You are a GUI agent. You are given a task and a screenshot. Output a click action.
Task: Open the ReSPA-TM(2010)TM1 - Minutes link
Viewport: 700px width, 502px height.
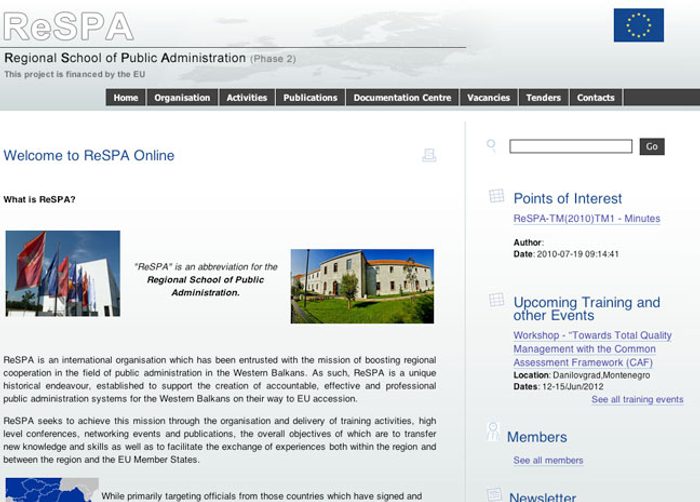tap(586, 218)
